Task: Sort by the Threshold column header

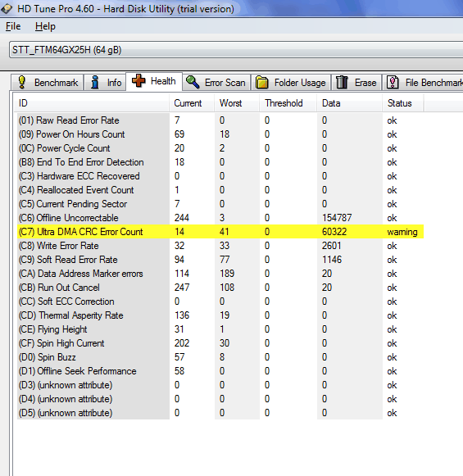Action: point(288,103)
